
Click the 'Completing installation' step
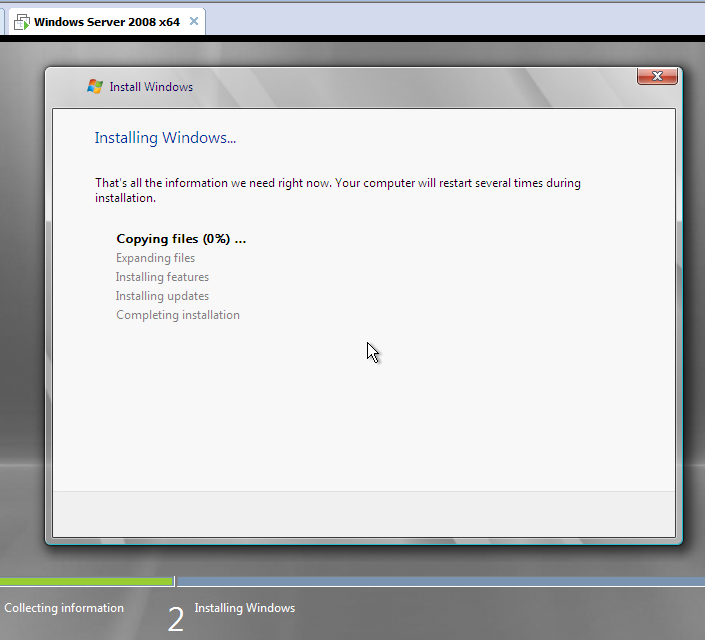pyautogui.click(x=178, y=315)
